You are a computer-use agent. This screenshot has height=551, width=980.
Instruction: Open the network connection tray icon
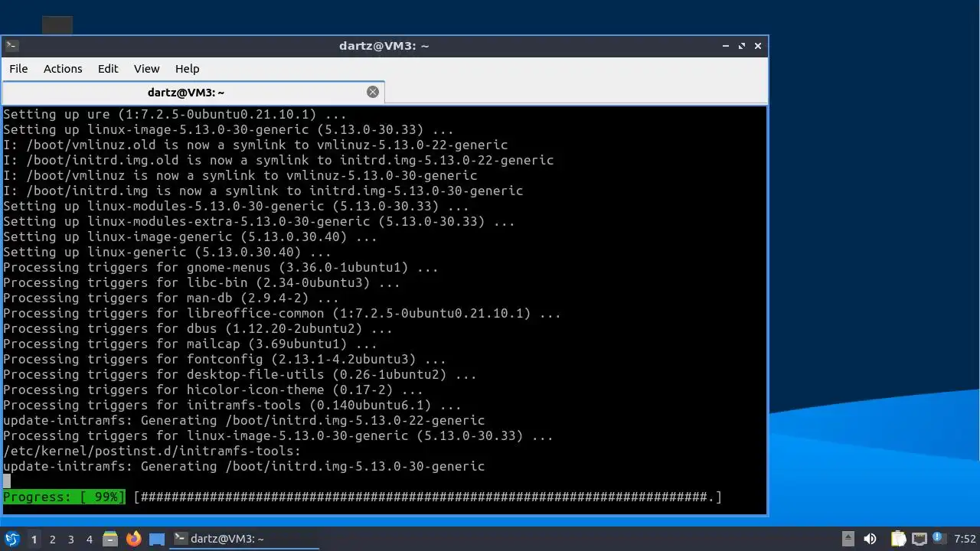tap(920, 539)
